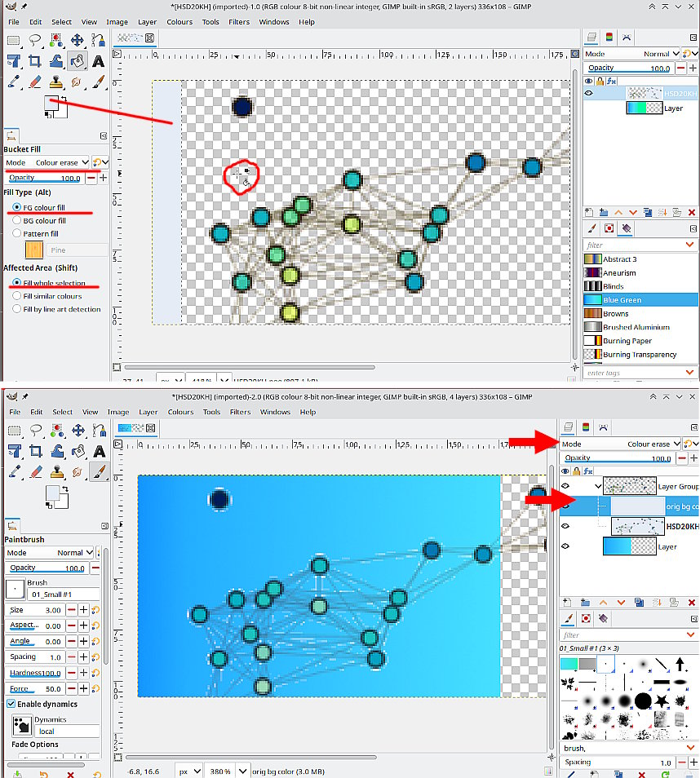Delete the layer in bottom window layers panel
Screen dimensions: 700x778
pyautogui.click(x=692, y=603)
